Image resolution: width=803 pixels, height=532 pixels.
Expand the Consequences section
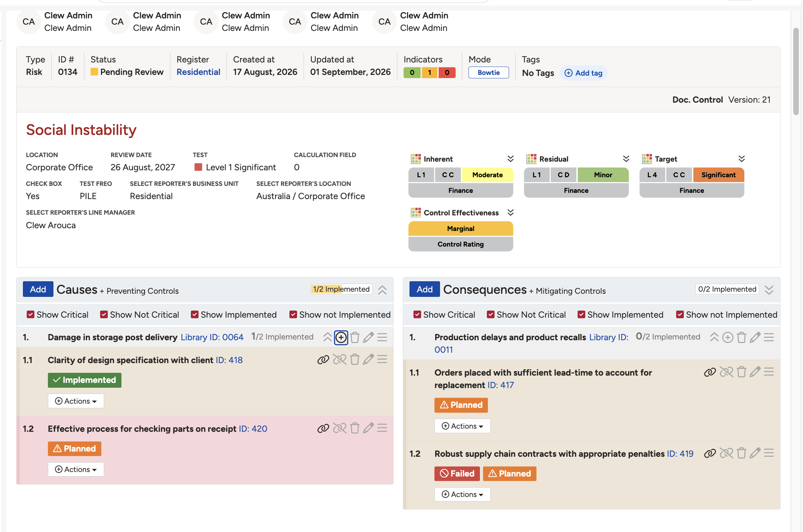point(769,290)
